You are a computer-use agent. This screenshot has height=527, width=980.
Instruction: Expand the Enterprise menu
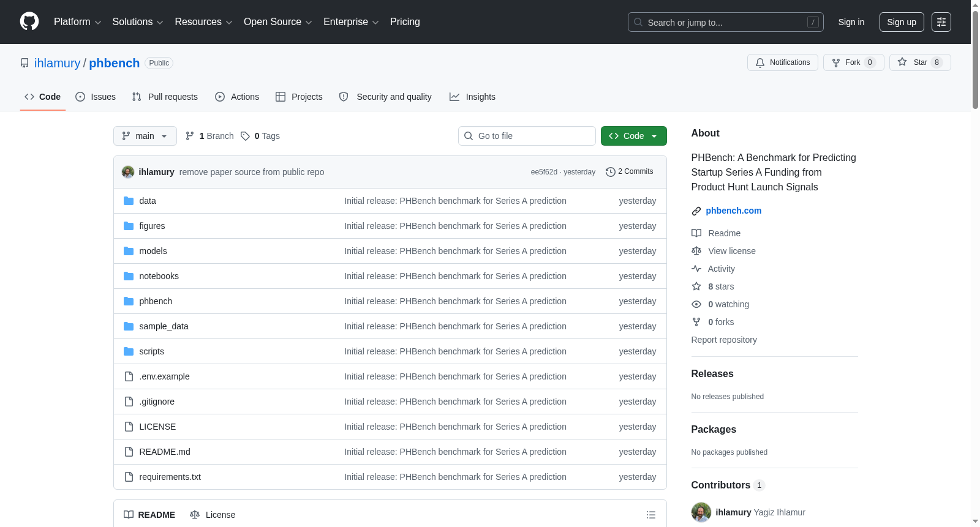[351, 22]
